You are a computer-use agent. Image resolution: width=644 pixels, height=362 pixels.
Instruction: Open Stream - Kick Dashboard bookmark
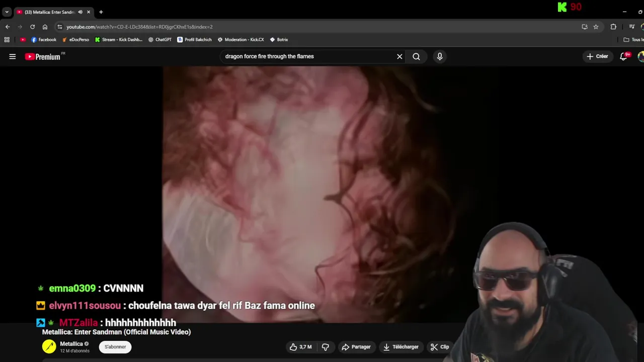pyautogui.click(x=119, y=40)
